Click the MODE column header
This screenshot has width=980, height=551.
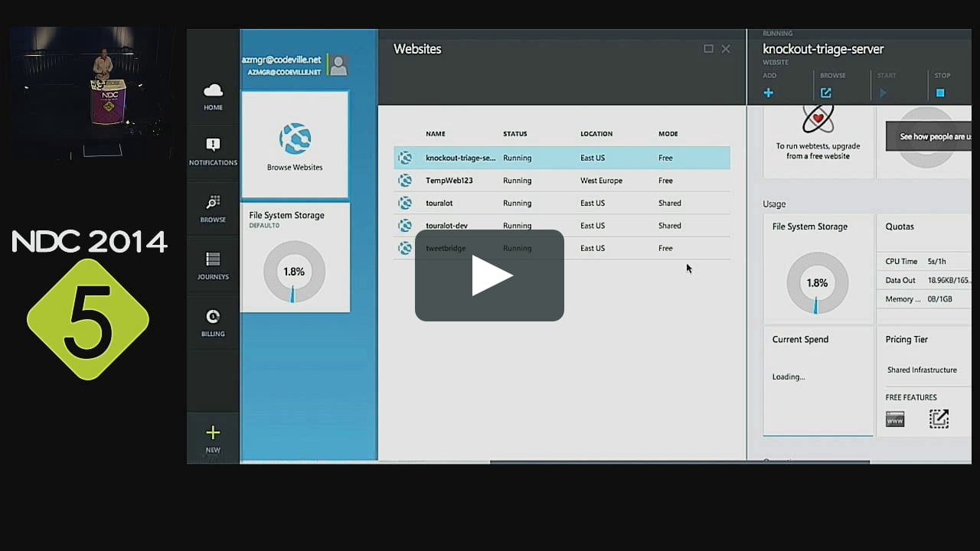[x=668, y=134]
